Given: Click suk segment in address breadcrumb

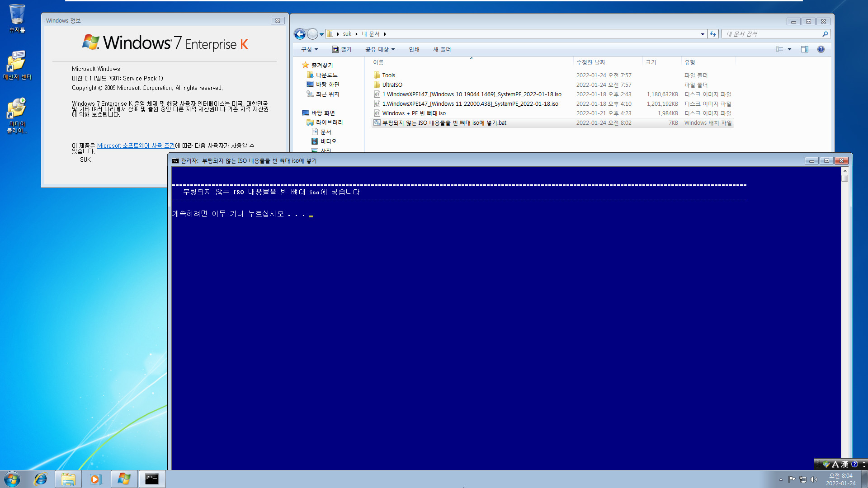Looking at the screenshot, I should [347, 34].
